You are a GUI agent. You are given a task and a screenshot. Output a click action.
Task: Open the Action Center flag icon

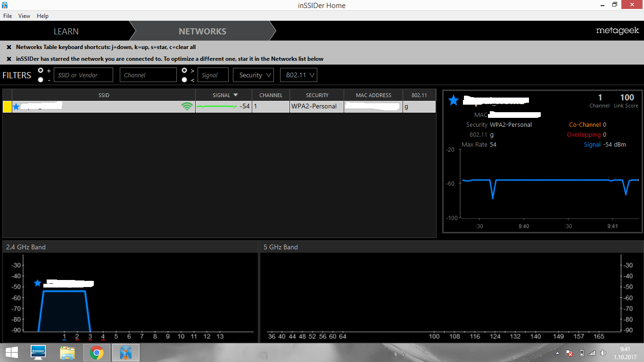569,353
